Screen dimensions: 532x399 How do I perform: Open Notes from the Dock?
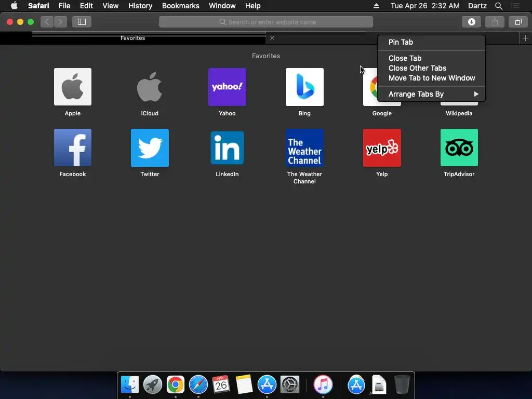[244, 384]
